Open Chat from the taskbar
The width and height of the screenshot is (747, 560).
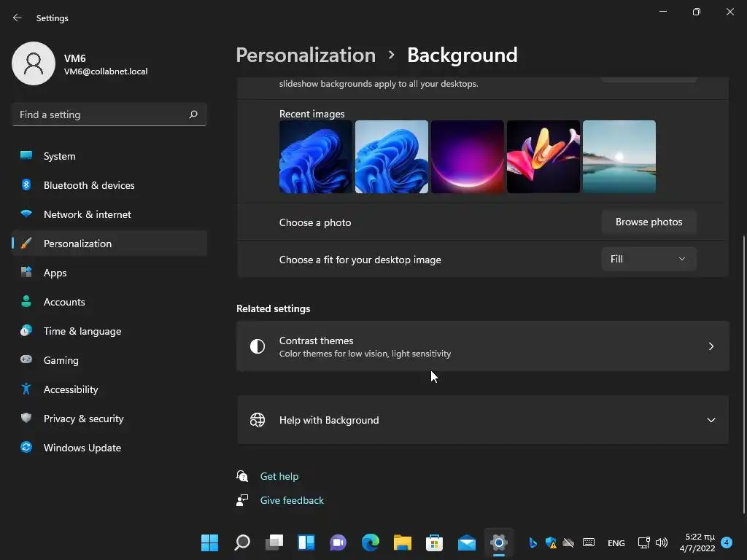coord(338,542)
